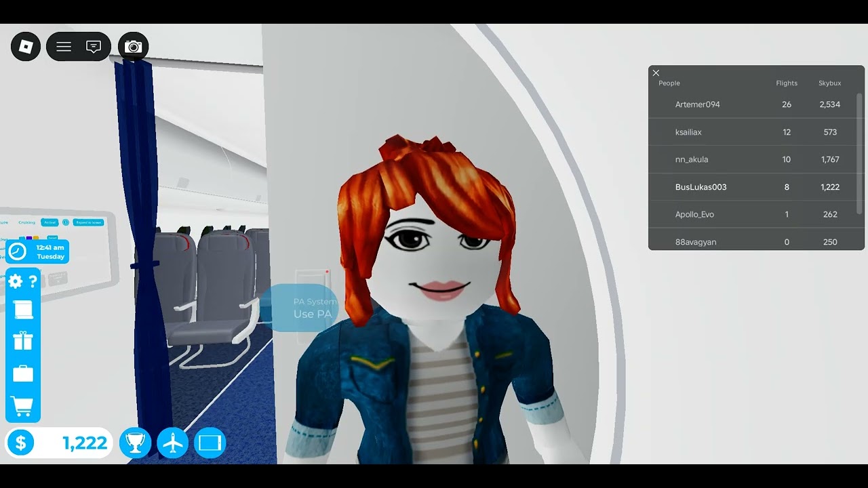Screen dimensions: 868x488
Task: Click the 12:41 am Tuesday time widget
Action: point(38,251)
